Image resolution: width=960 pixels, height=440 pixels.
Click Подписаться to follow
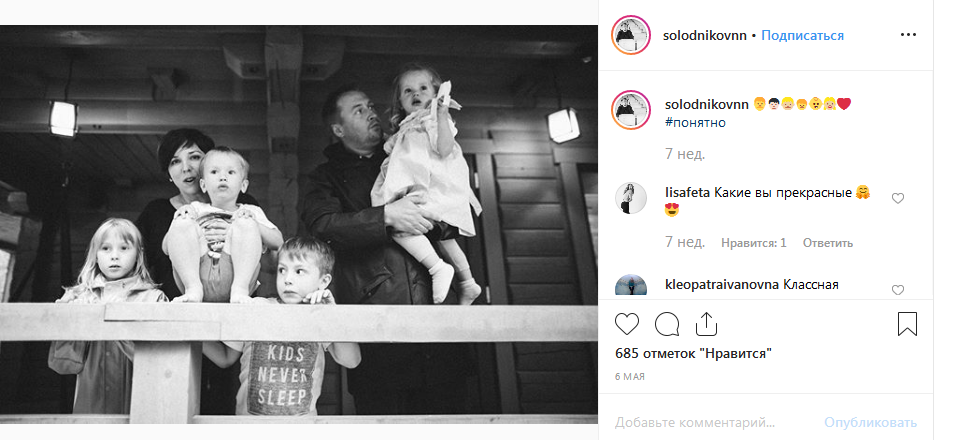click(802, 35)
